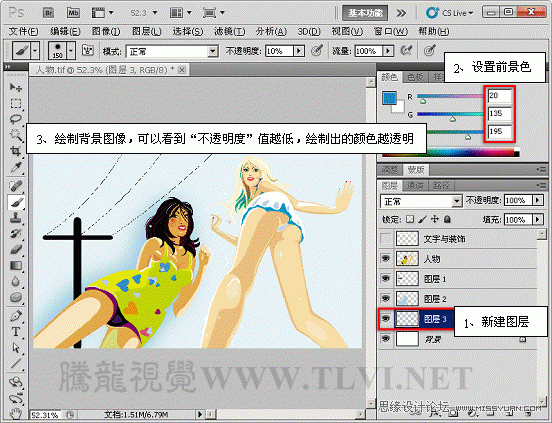The width and height of the screenshot is (552, 423).
Task: Hide the 图层 1 layer
Action: [386, 279]
